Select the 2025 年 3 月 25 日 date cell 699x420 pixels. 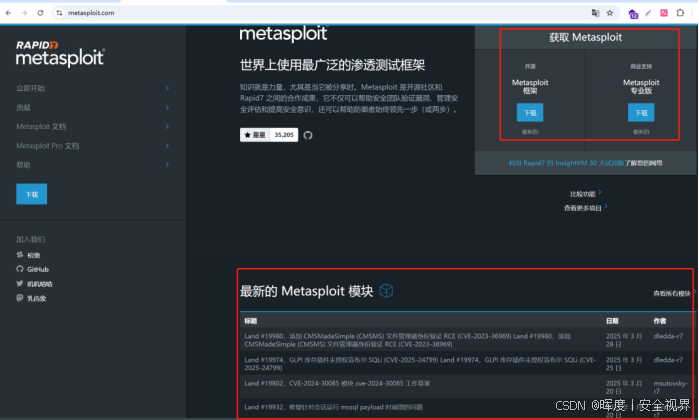(624, 364)
